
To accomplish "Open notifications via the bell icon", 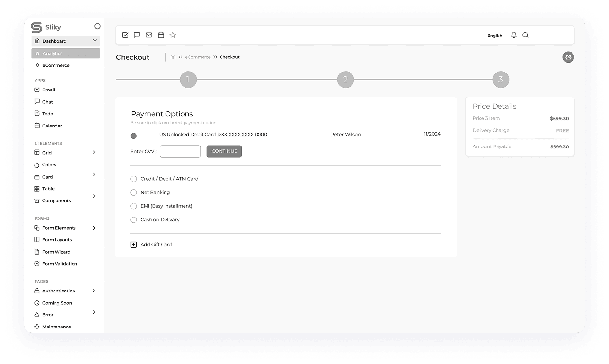I will coord(513,35).
